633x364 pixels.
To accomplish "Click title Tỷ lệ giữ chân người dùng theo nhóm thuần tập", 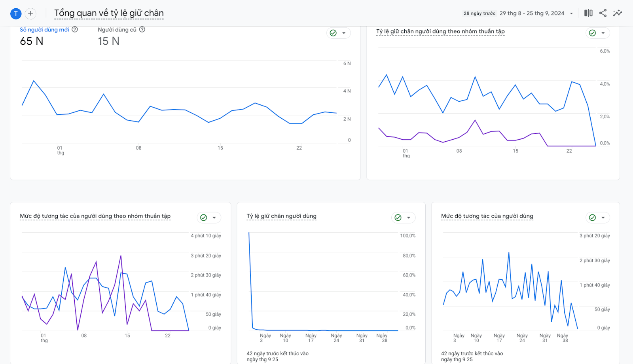I will click(x=440, y=31).
